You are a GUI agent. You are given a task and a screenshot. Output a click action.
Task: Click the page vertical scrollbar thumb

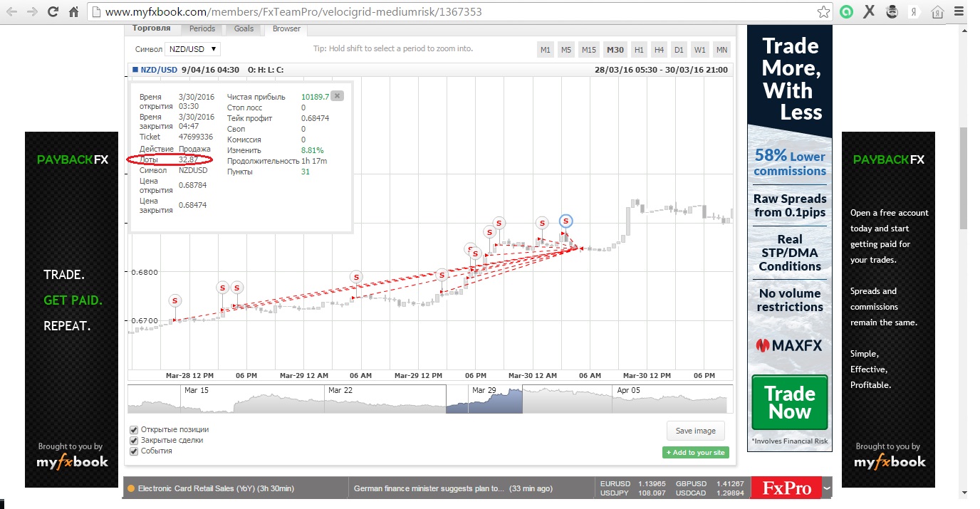tap(963, 178)
